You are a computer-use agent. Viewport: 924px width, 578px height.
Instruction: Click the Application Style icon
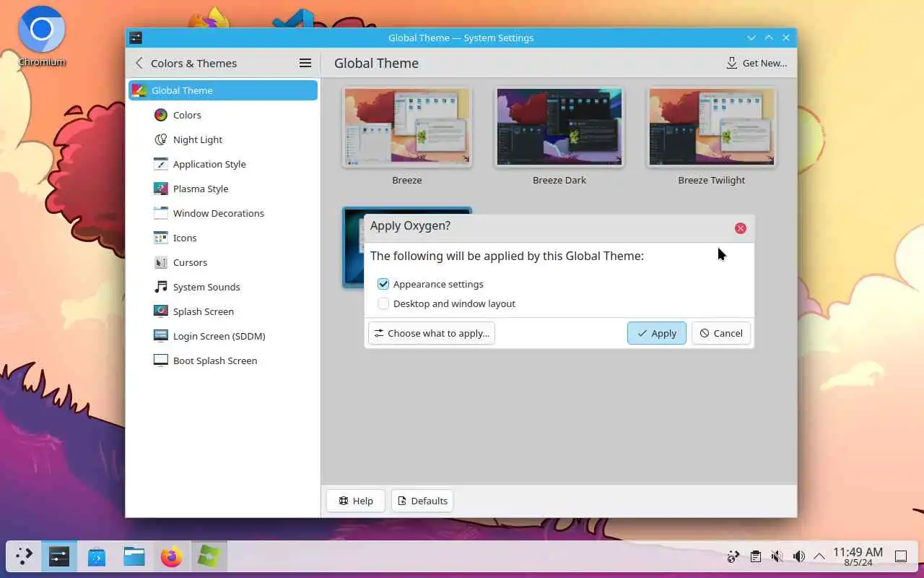click(x=160, y=164)
